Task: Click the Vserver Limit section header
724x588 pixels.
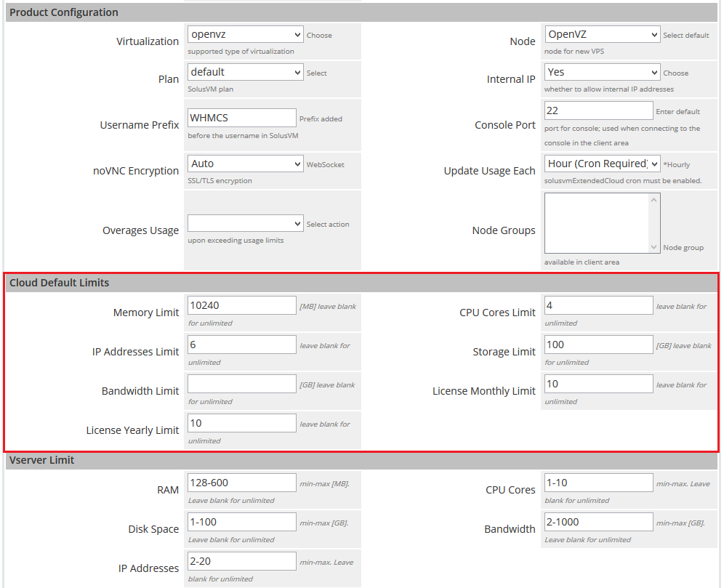Action: click(x=361, y=460)
